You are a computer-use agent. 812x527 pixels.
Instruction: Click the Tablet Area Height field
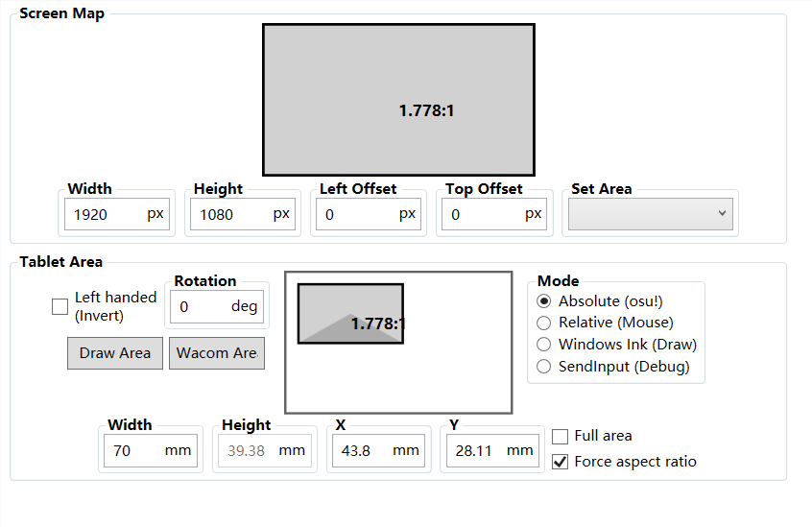pyautogui.click(x=265, y=450)
